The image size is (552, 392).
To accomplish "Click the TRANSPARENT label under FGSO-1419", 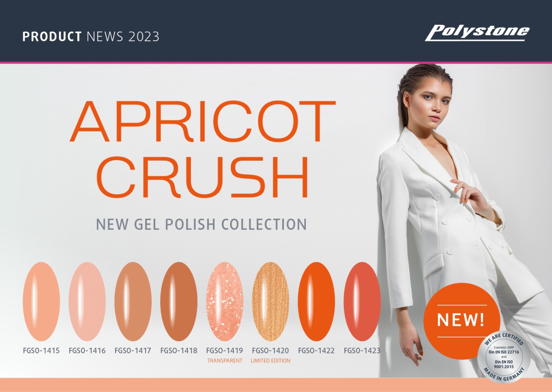I will 225,361.
